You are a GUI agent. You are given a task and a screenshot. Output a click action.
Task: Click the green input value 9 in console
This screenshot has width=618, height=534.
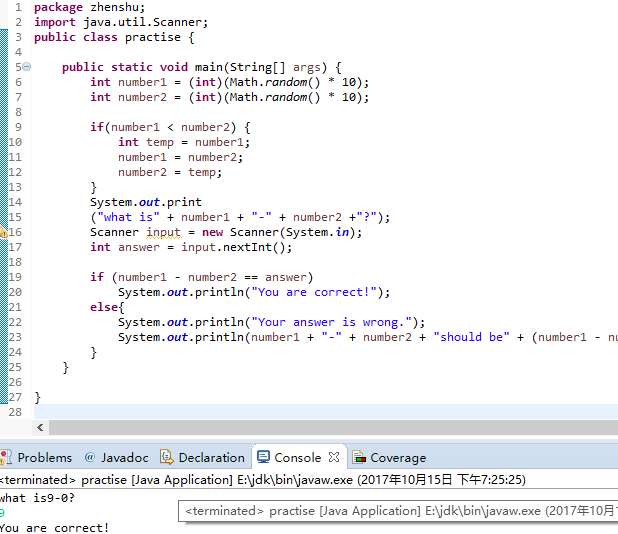(2, 513)
